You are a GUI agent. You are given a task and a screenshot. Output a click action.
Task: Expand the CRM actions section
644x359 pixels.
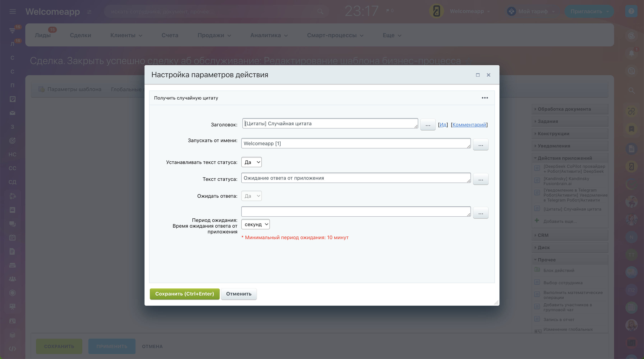543,235
